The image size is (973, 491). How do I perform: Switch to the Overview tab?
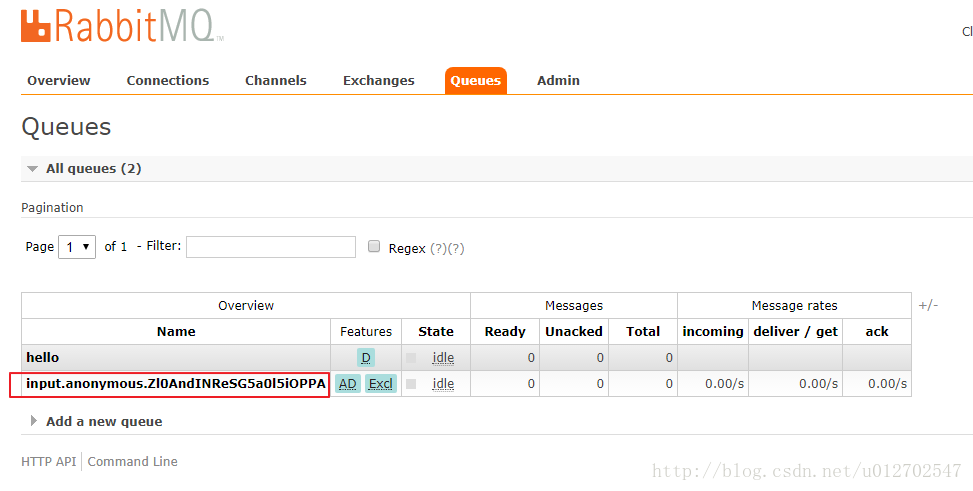pos(59,81)
